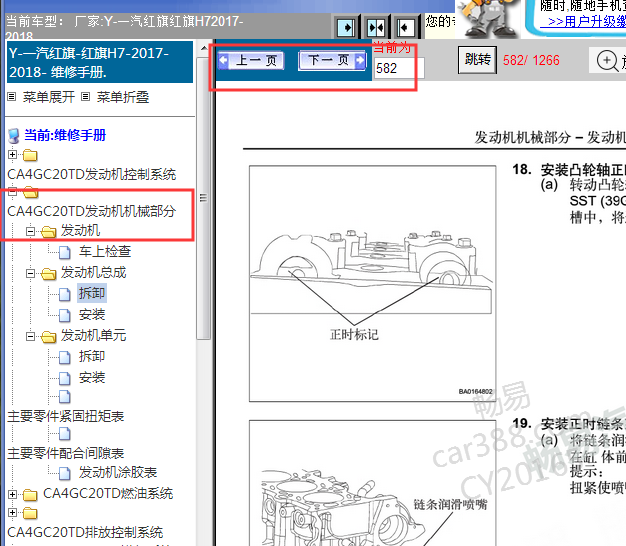626x546 pixels.
Task: Go to next page with 下一页
Action: point(332,61)
